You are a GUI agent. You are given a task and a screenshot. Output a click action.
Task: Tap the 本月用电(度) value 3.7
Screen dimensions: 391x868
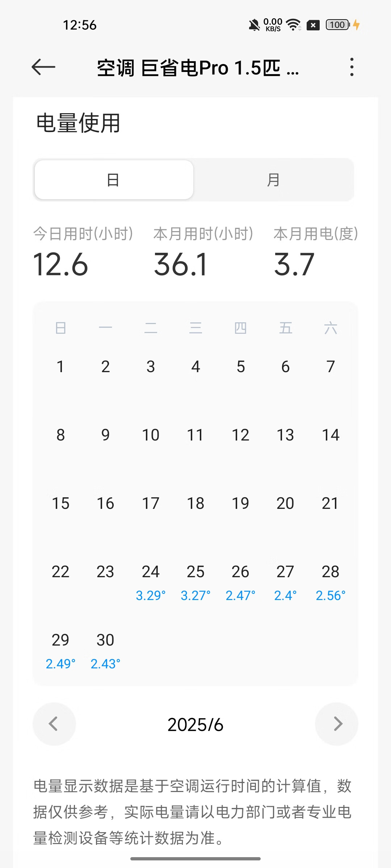(x=294, y=264)
